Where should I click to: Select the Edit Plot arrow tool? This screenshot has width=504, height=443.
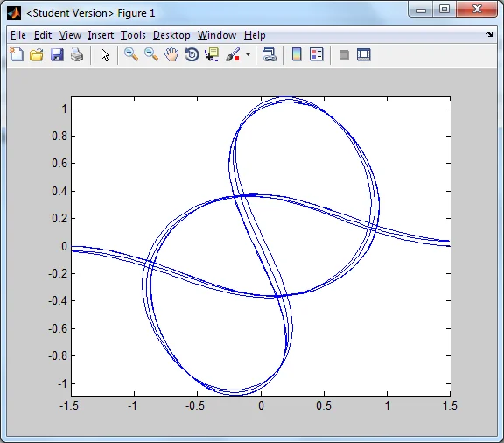(105, 54)
